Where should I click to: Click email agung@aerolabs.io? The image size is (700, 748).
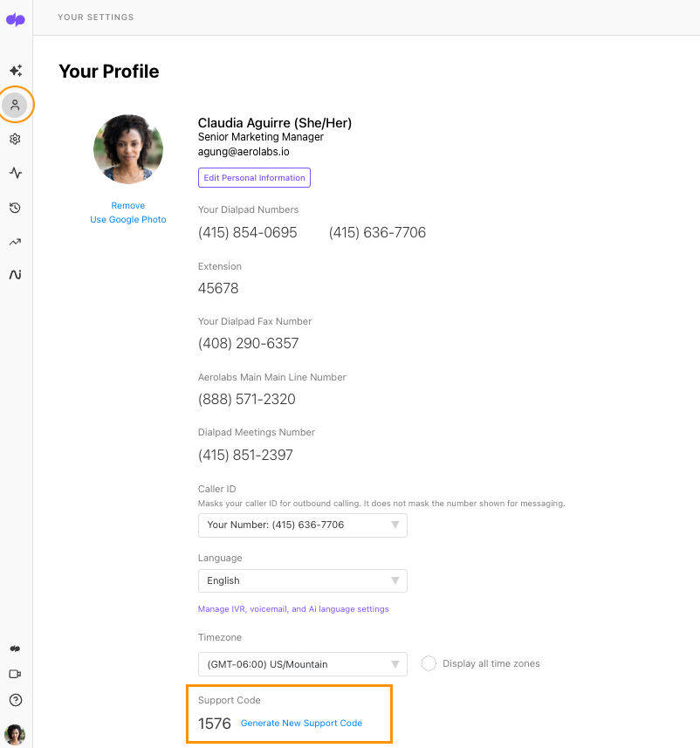[244, 152]
